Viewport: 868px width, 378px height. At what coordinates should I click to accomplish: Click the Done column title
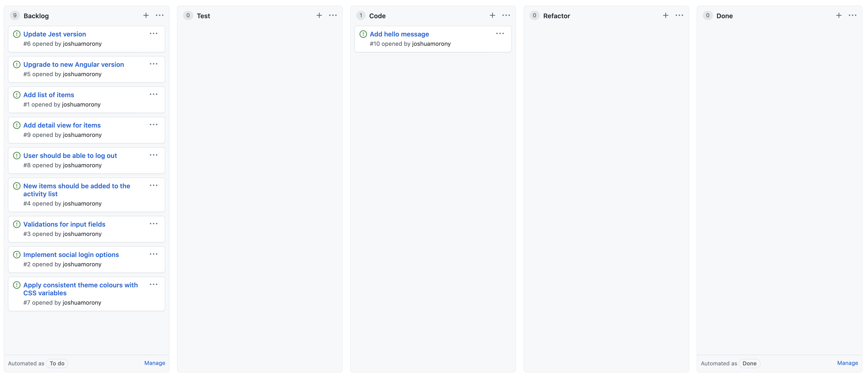[724, 16]
